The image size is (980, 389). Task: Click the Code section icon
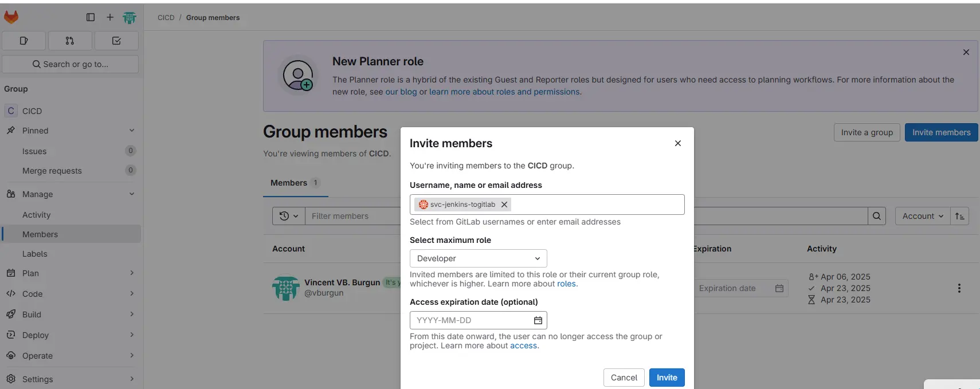11,294
